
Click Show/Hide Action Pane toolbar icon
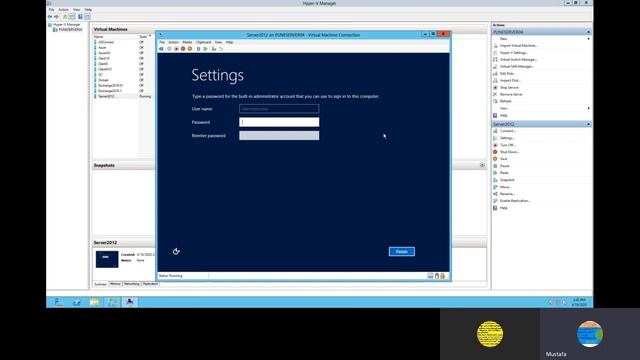(87, 17)
